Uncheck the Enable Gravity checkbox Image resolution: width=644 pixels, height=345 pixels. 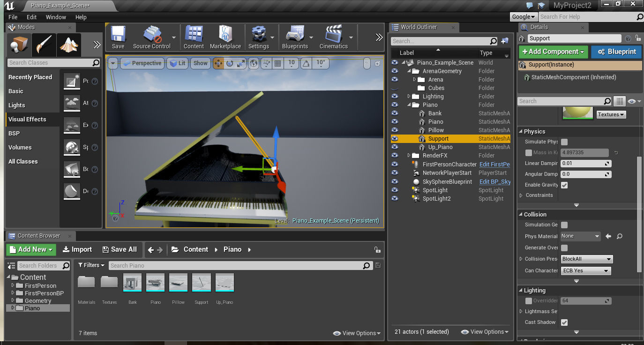(x=564, y=185)
